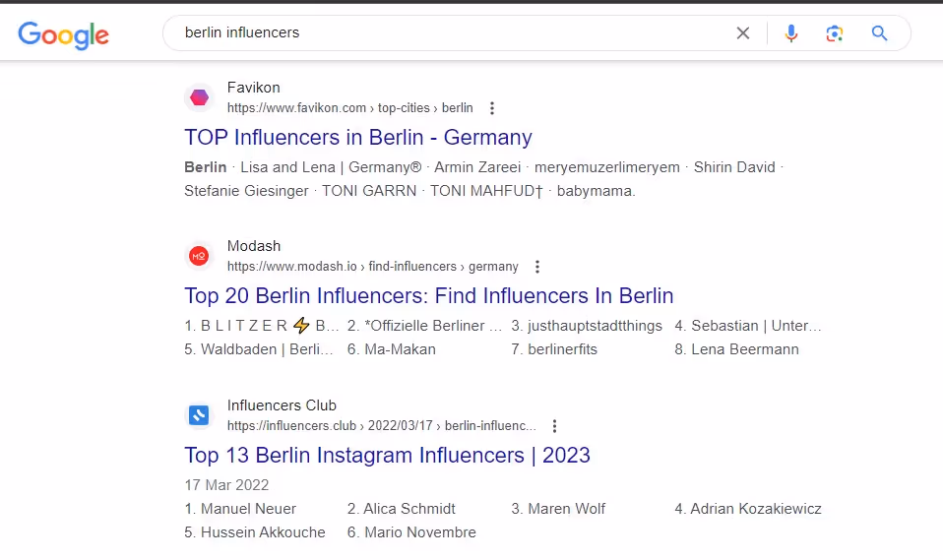Click '2. Alica Schmidt' list entry

[402, 509]
